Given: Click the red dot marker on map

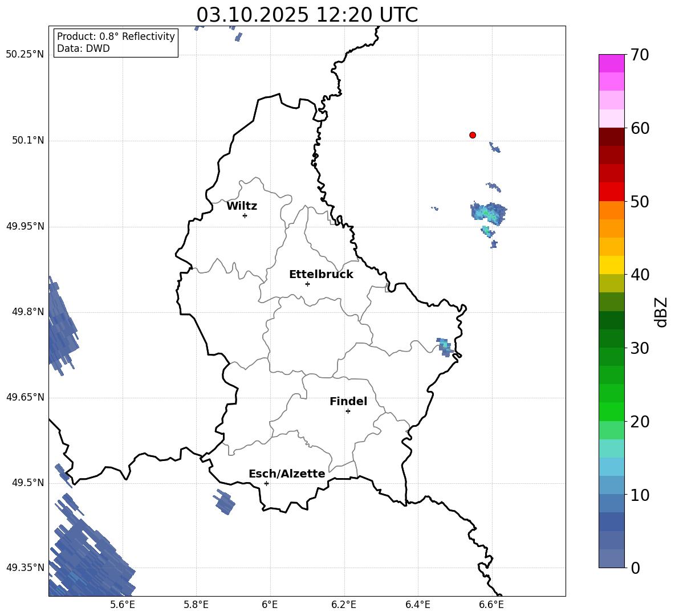Looking at the screenshot, I should click(473, 135).
